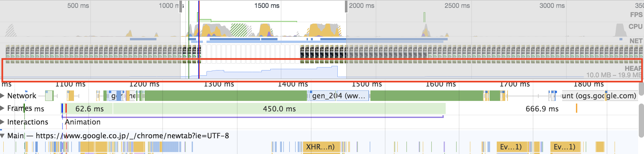Click the 3000 ms overview ruler mark

point(552,6)
